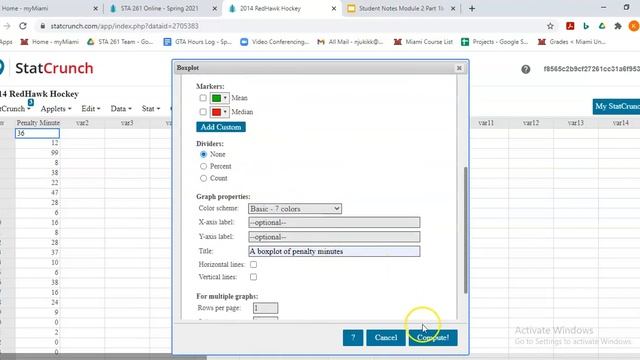Enable the Median marker checkbox
The height and width of the screenshot is (360, 640).
(203, 112)
